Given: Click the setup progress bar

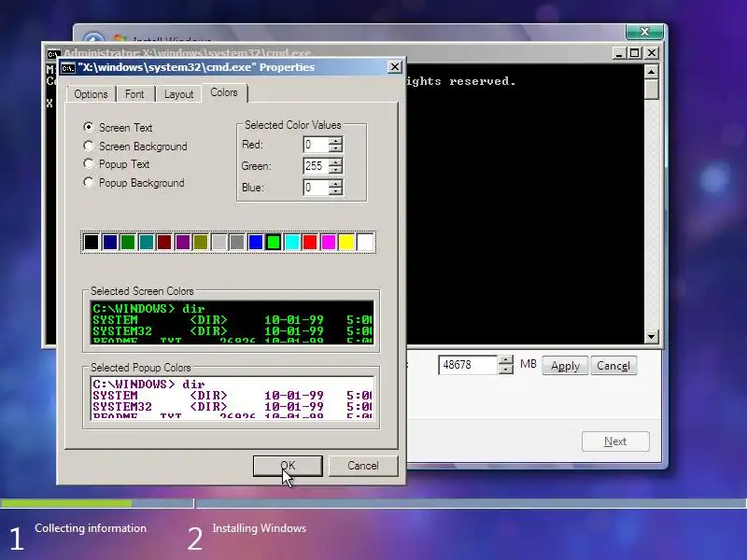Looking at the screenshot, I should (x=373, y=503).
